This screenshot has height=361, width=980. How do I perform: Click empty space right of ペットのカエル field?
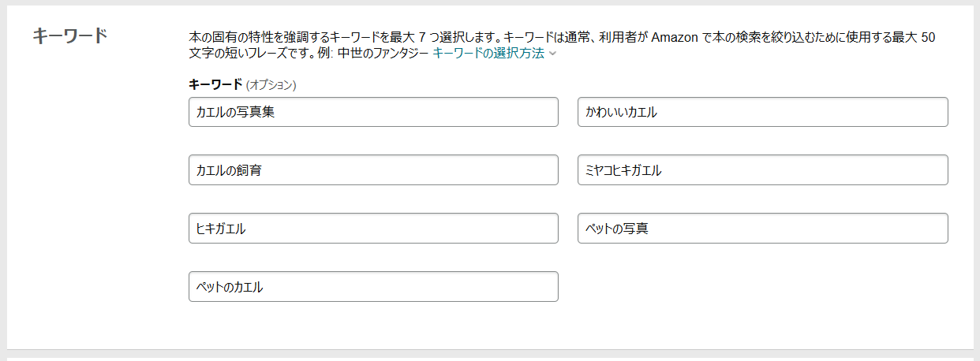pos(762,287)
